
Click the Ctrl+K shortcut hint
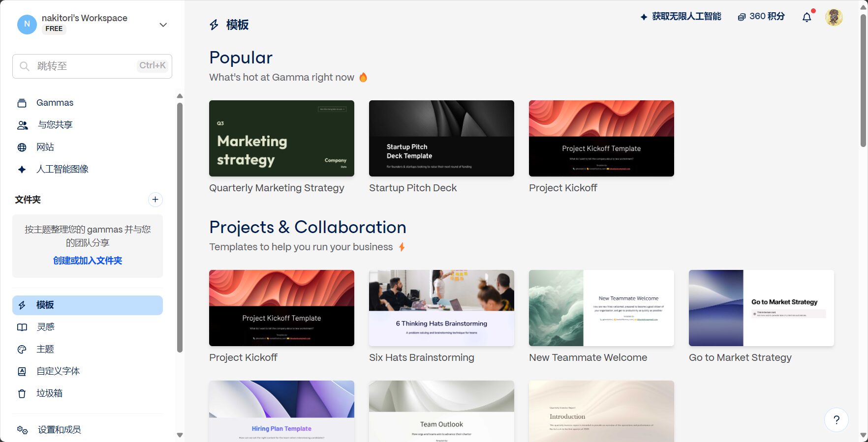153,66
